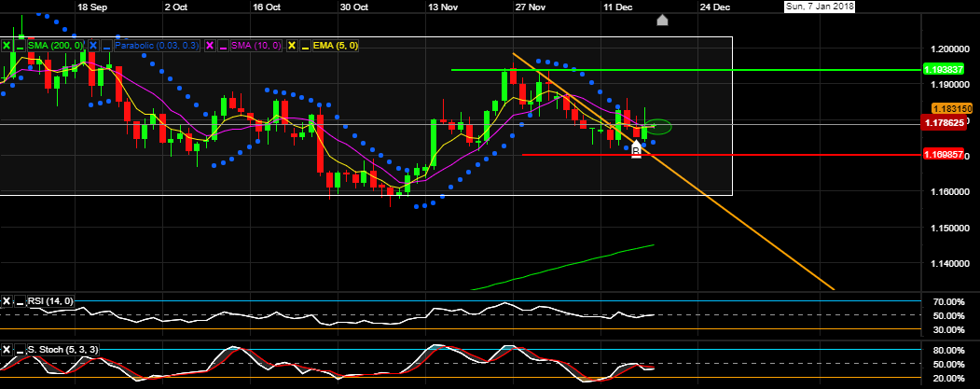Click the 18 Sep date label
This screenshot has width=980, height=389.
tap(90, 7)
